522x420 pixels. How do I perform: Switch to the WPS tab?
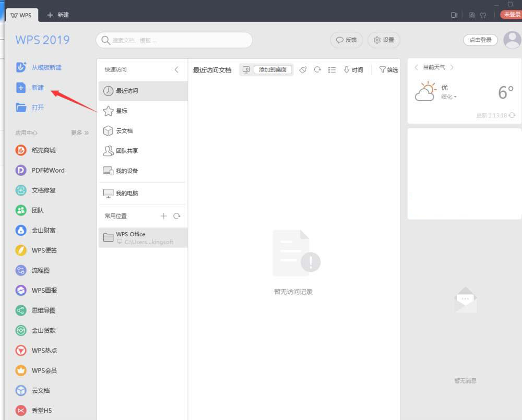click(x=21, y=15)
